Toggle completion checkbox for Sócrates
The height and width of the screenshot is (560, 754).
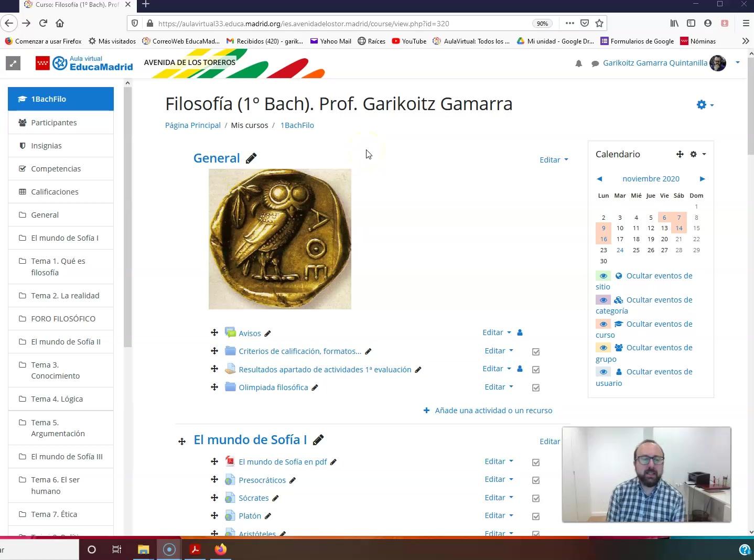pyautogui.click(x=536, y=499)
